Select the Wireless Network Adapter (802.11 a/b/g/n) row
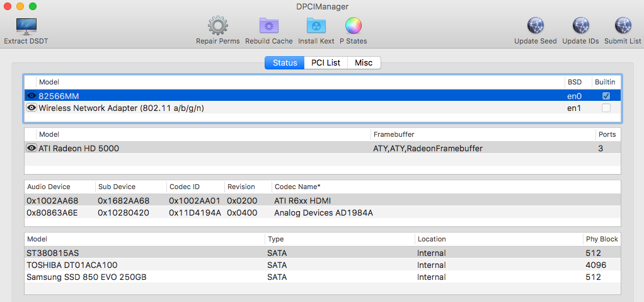 tap(323, 108)
